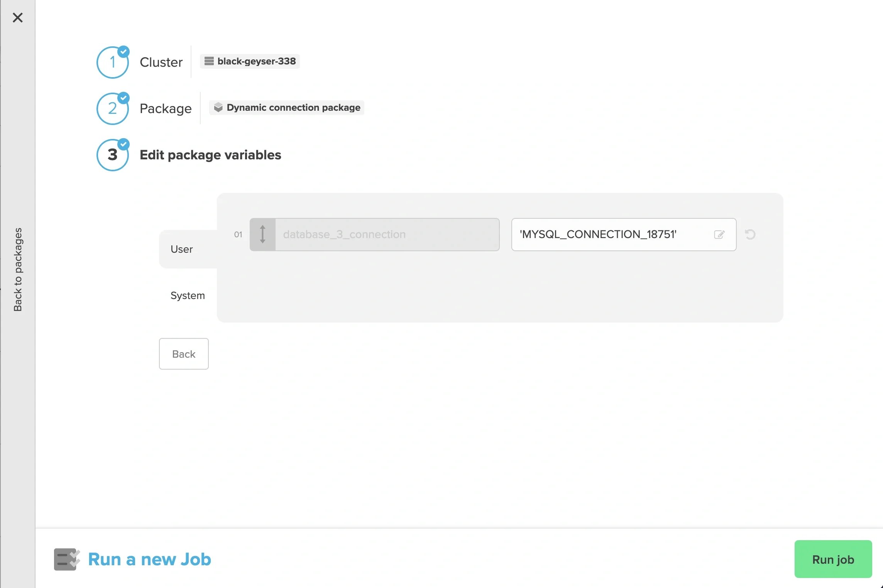The width and height of the screenshot is (883, 588).
Task: Click step 3 circle icon
Action: coord(112,155)
